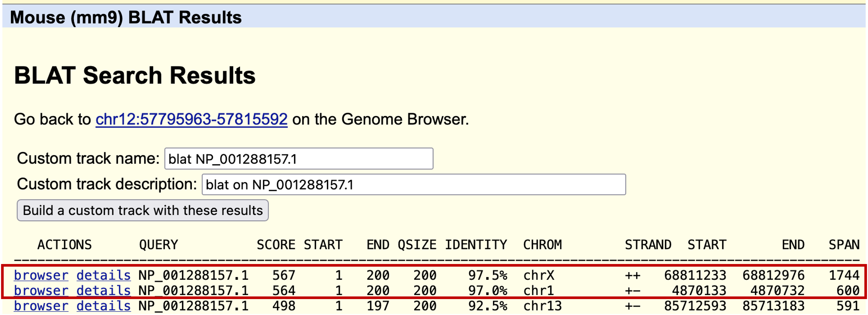Open details link for chr1 hit

(103, 290)
